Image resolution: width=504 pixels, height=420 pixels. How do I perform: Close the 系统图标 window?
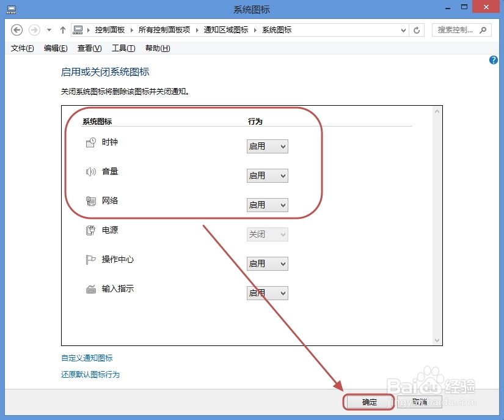tap(486, 7)
